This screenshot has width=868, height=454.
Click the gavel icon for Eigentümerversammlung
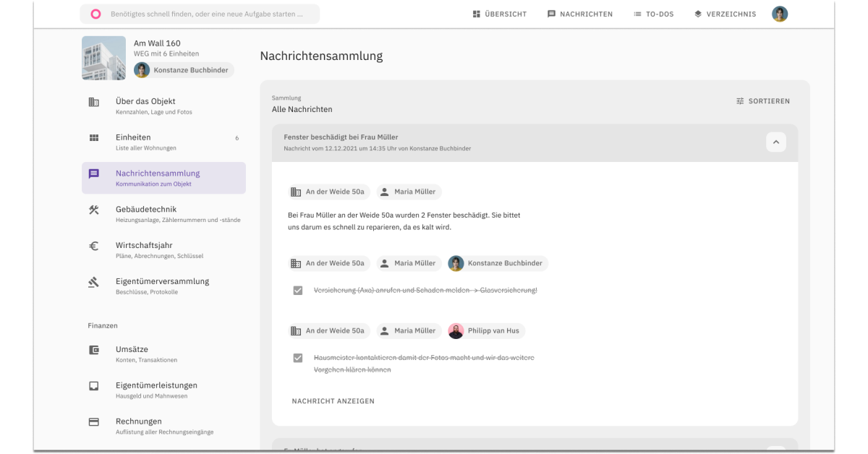coord(93,283)
